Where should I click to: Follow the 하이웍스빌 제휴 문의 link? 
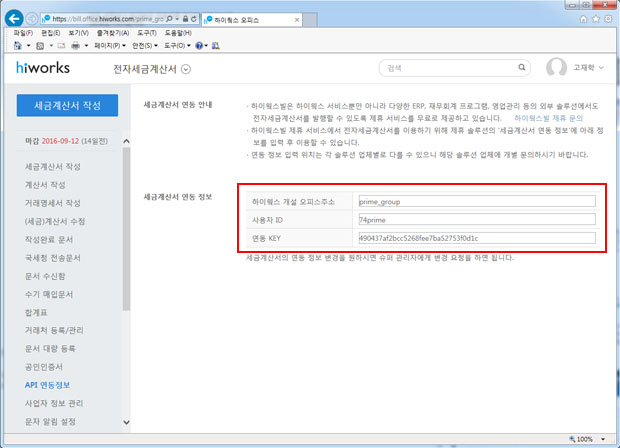[x=548, y=118]
